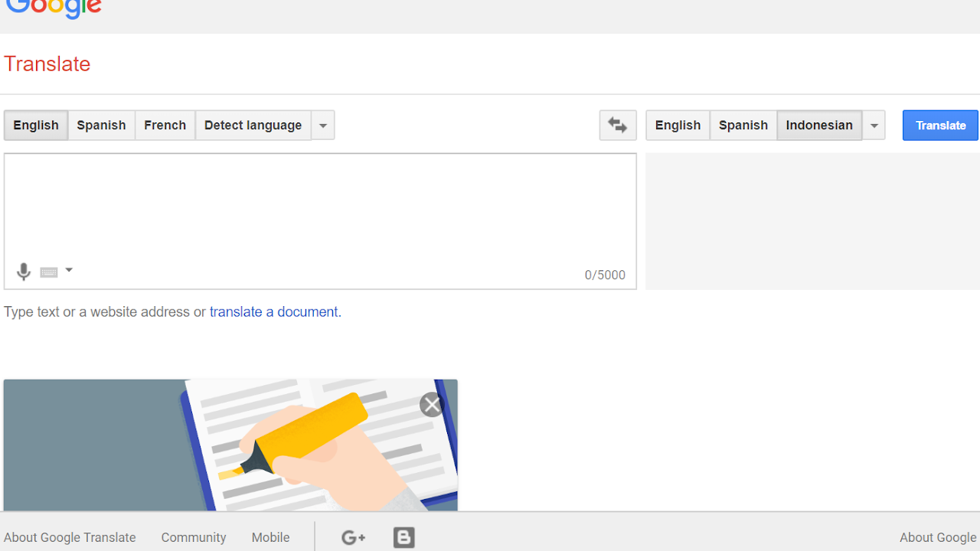This screenshot has width=980, height=551.
Task: Select French as source language
Action: click(x=165, y=126)
